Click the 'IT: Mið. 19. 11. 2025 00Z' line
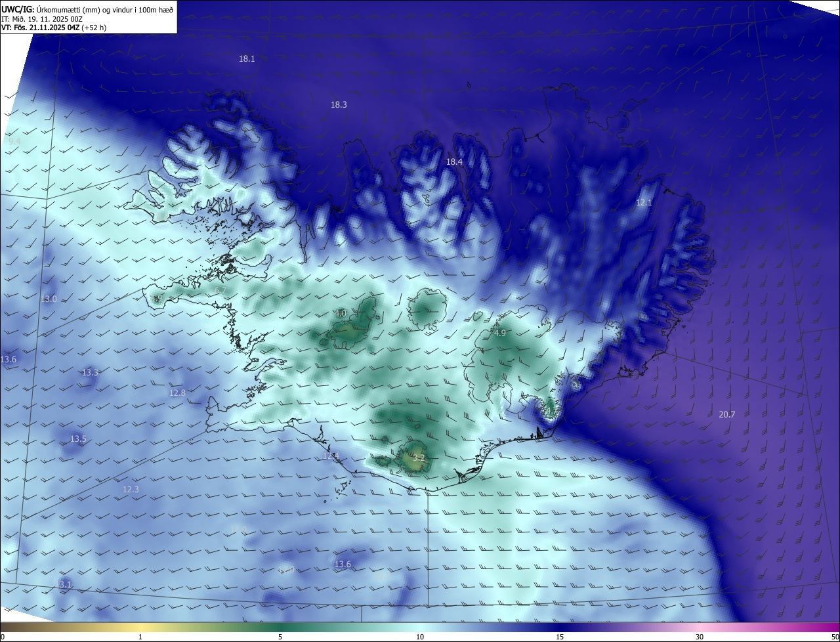This screenshot has width=840, height=642. [x=42, y=19]
